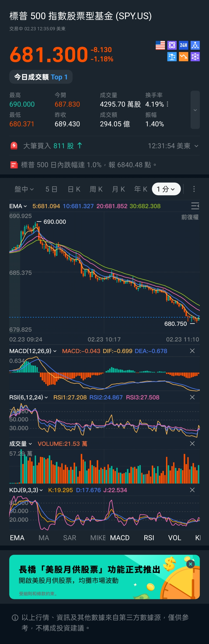Tap the 今日成交額 Top 1 badge

coord(41,77)
